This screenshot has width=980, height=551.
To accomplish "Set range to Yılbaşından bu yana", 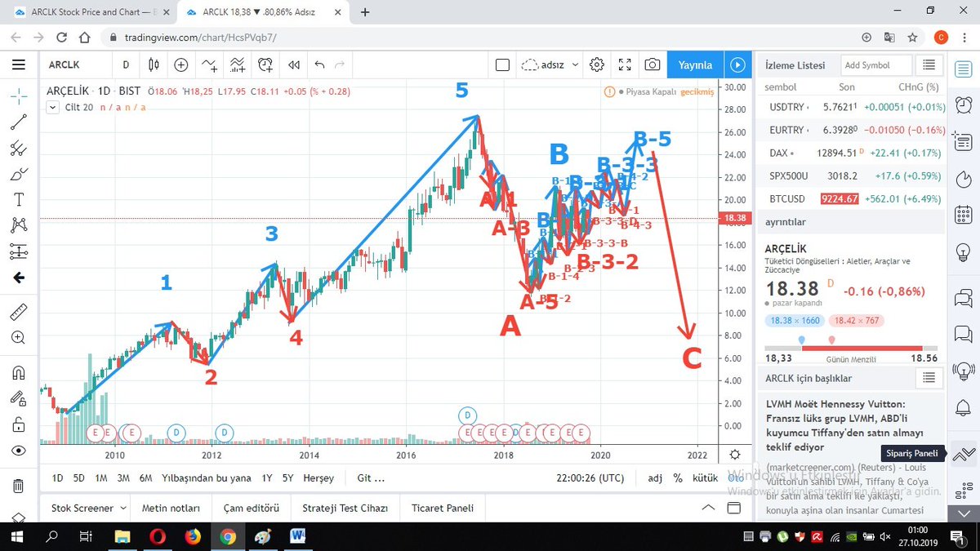I will (x=206, y=478).
